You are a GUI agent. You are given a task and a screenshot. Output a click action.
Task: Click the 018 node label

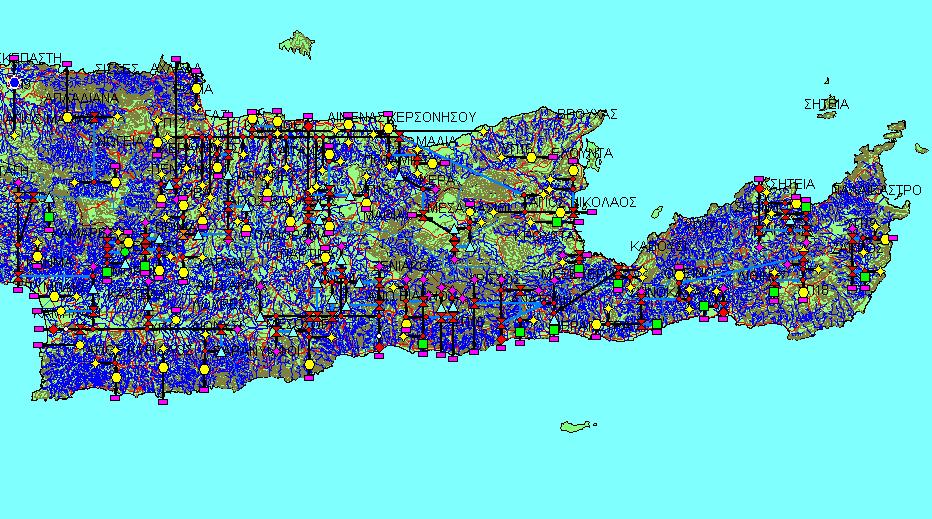(820, 290)
